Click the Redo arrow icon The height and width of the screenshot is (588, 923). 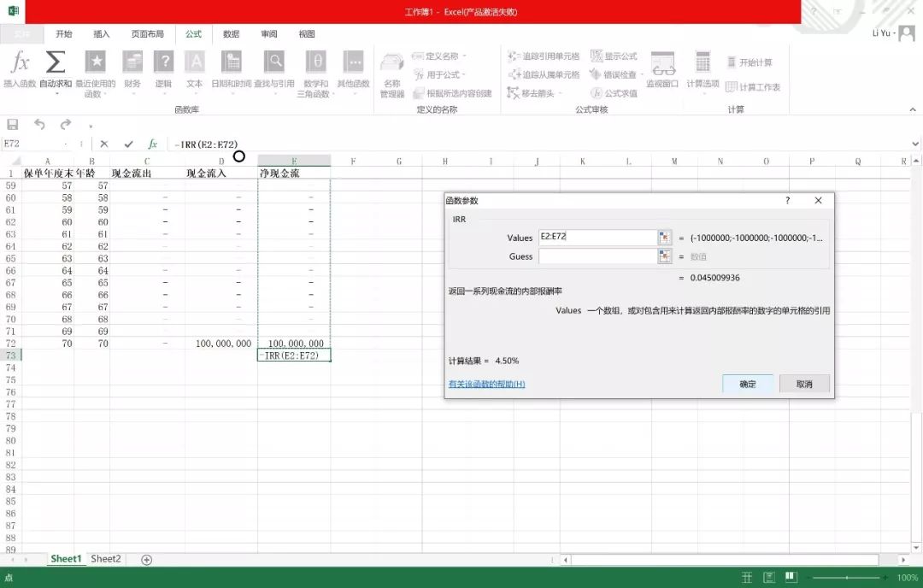[65, 124]
